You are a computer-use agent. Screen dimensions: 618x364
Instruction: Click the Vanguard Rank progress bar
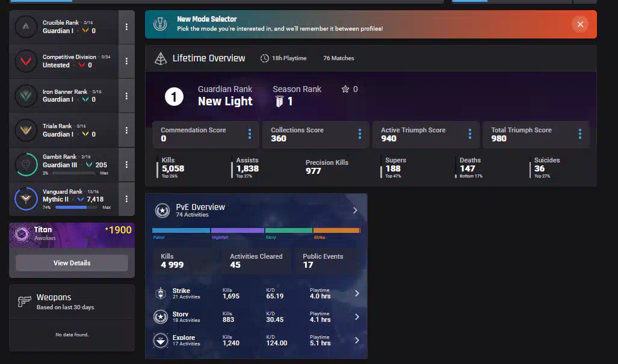coord(76,207)
